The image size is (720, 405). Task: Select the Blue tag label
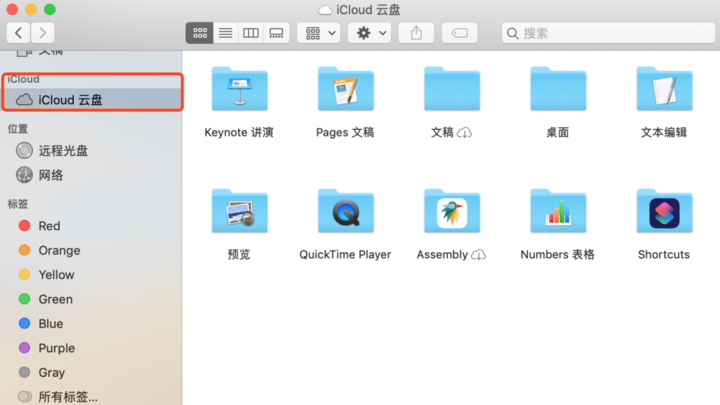click(51, 324)
